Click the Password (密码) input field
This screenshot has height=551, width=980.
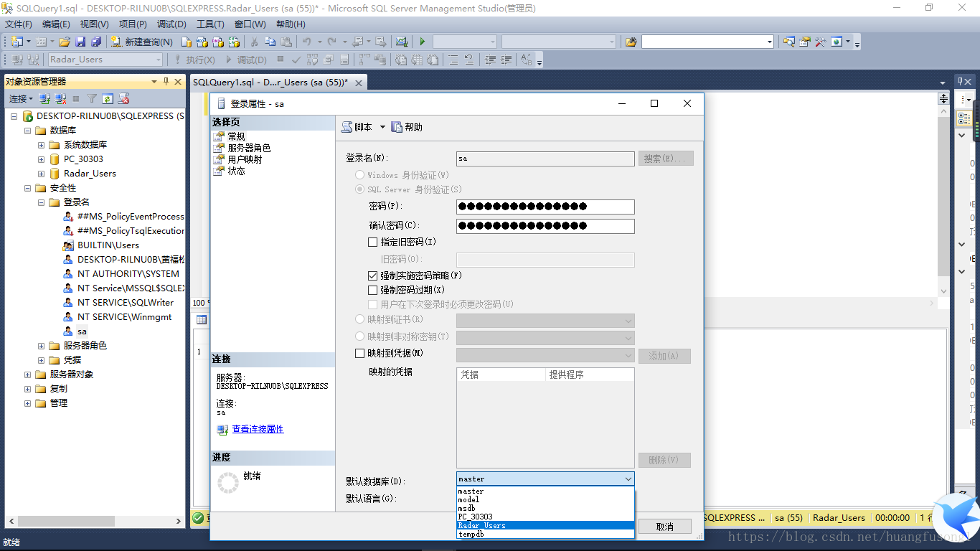pos(545,207)
